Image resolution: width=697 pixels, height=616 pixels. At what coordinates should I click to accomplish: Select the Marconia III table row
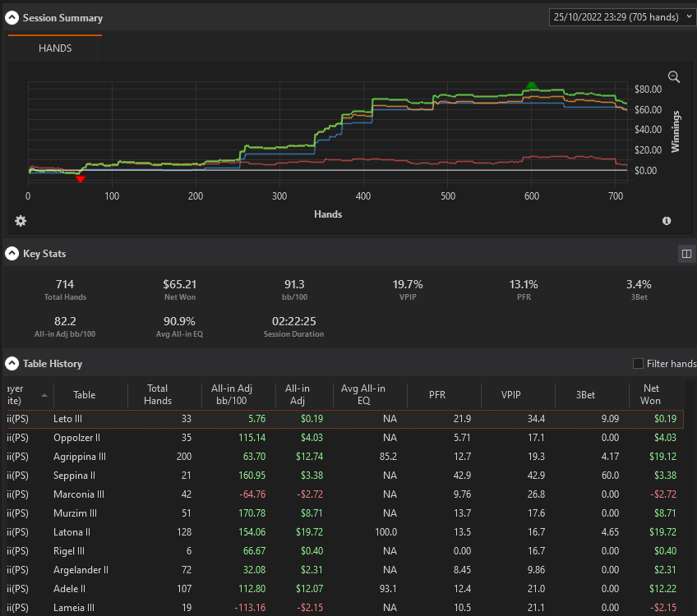(345, 494)
